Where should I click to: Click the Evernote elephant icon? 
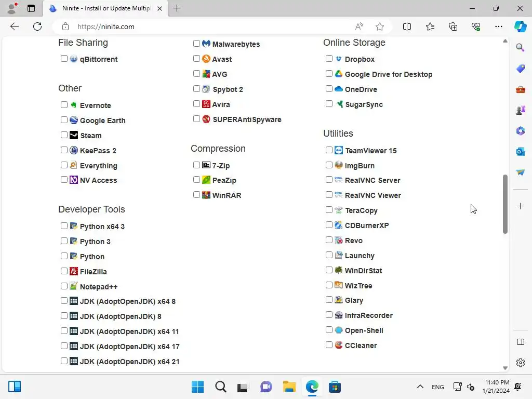(x=74, y=105)
